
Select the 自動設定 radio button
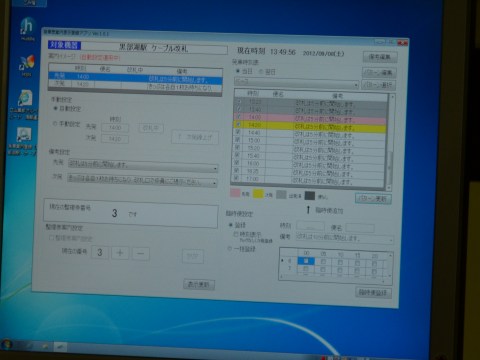tap(55, 108)
